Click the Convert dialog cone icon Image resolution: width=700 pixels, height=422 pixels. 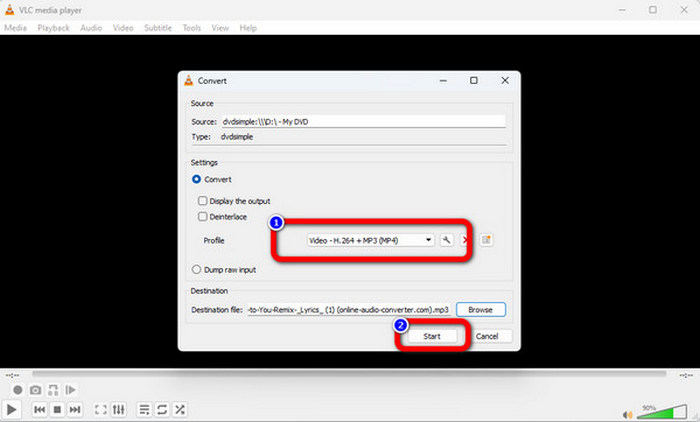coord(188,80)
